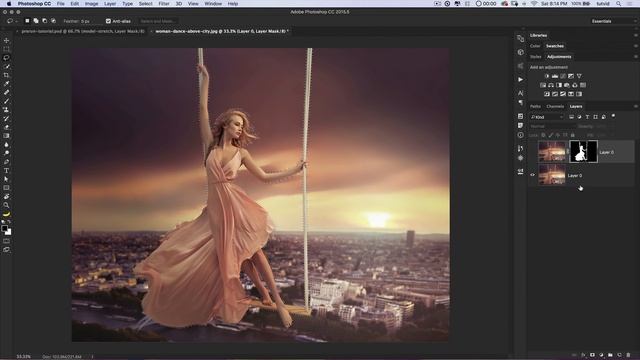Viewport: 640px width, 360px height.
Task: Select the Brush tool
Action: point(6,101)
